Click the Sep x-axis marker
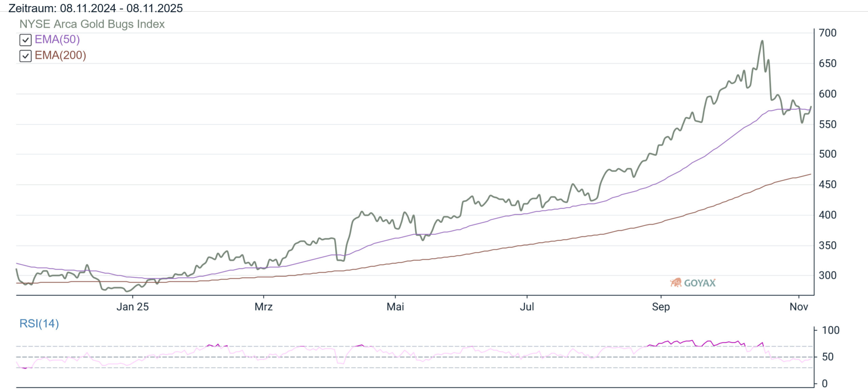 pyautogui.click(x=660, y=306)
